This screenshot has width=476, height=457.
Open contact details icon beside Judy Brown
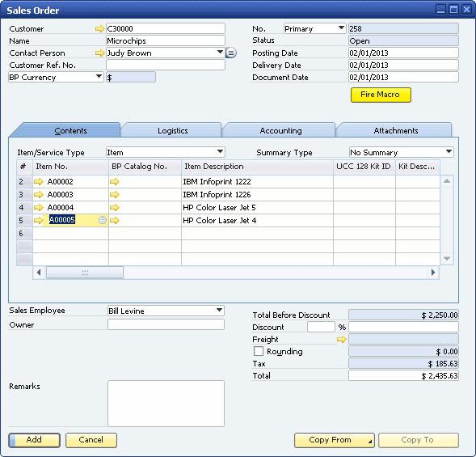pyautogui.click(x=231, y=53)
